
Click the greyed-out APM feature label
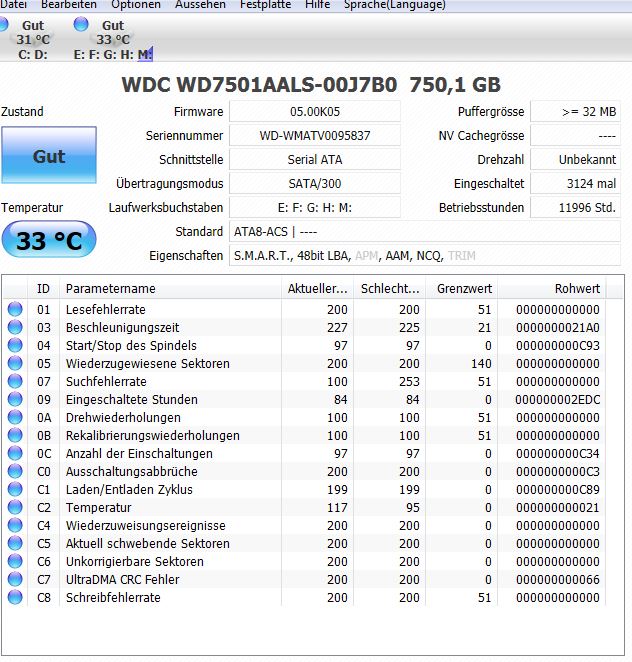pos(366,256)
